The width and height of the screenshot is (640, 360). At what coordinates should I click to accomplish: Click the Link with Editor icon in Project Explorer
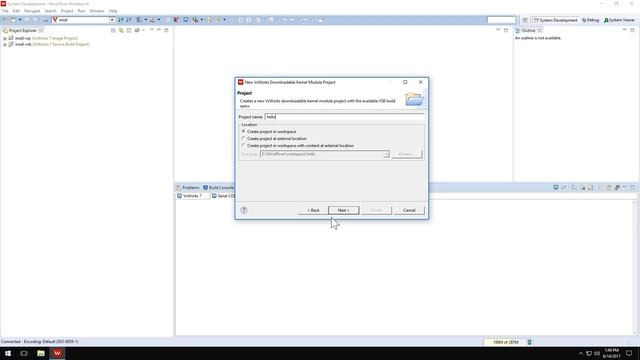coord(121,31)
